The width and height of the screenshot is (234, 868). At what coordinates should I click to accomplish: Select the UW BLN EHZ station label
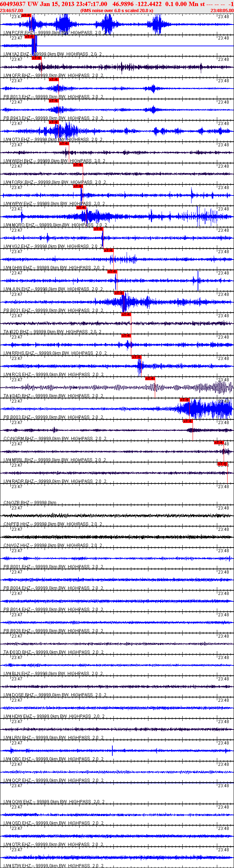17,674
